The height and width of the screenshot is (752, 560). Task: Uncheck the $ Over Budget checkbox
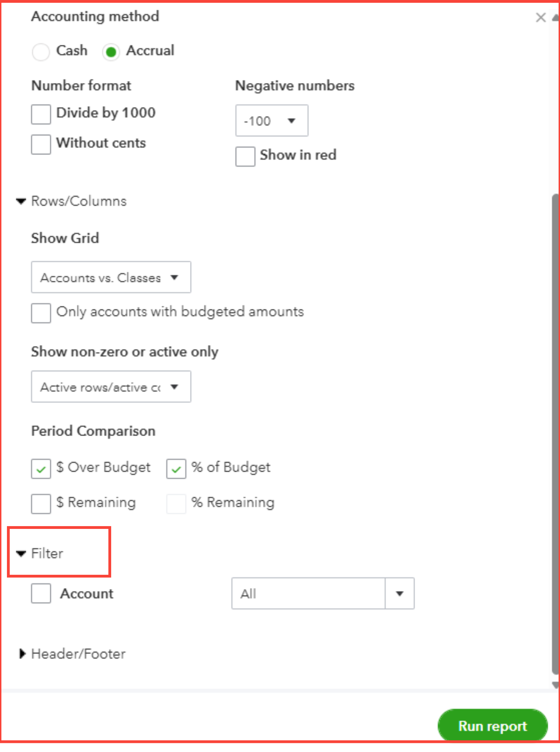click(41, 469)
